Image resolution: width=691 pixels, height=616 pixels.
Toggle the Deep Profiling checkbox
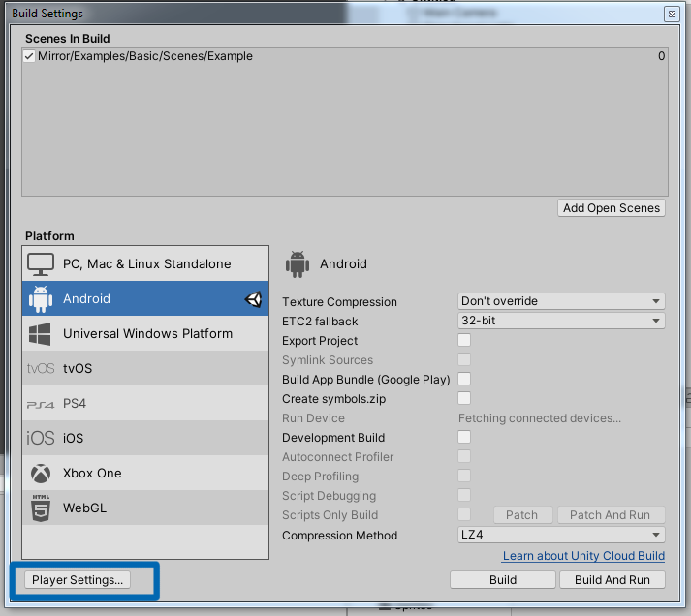click(464, 476)
